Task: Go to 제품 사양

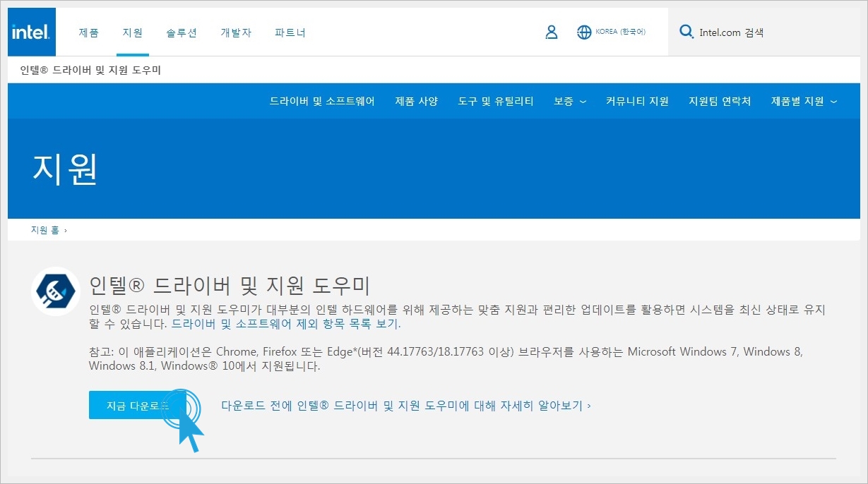Action: (x=417, y=101)
